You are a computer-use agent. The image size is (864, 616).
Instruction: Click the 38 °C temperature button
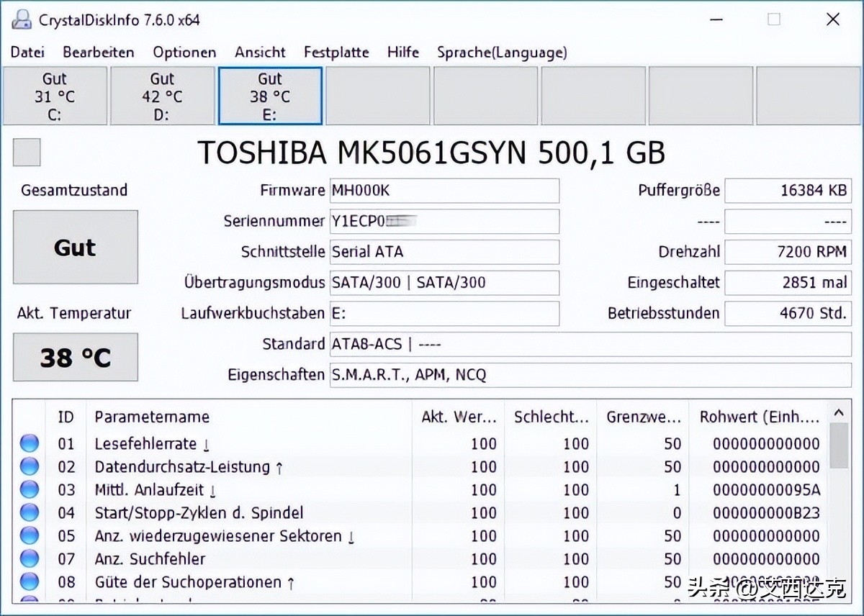point(76,358)
